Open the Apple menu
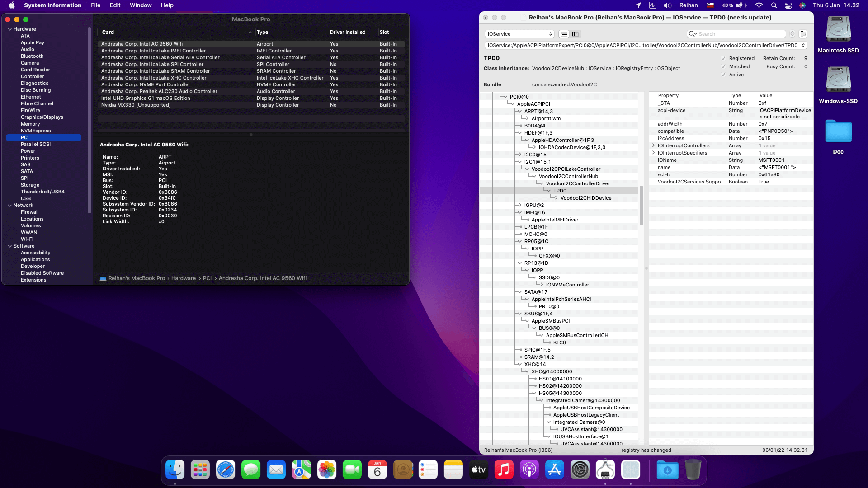This screenshot has height=488, width=868. [12, 5]
